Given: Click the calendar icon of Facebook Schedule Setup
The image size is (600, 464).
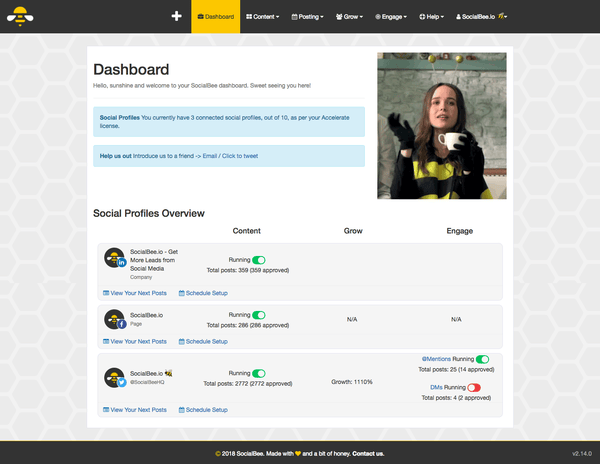Looking at the screenshot, I should click(181, 341).
